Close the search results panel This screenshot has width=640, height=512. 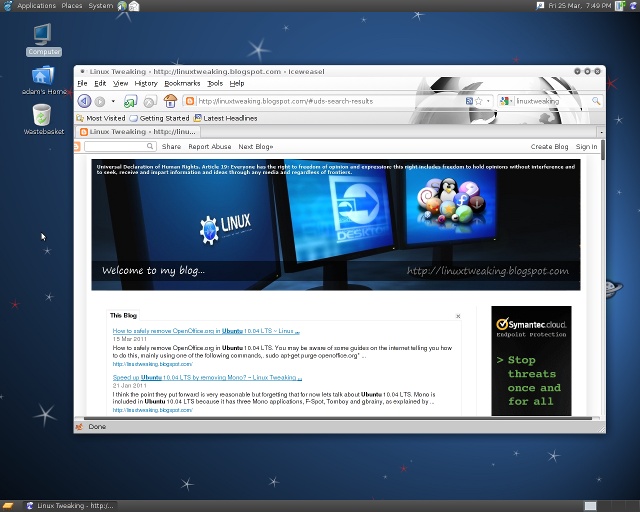[458, 316]
